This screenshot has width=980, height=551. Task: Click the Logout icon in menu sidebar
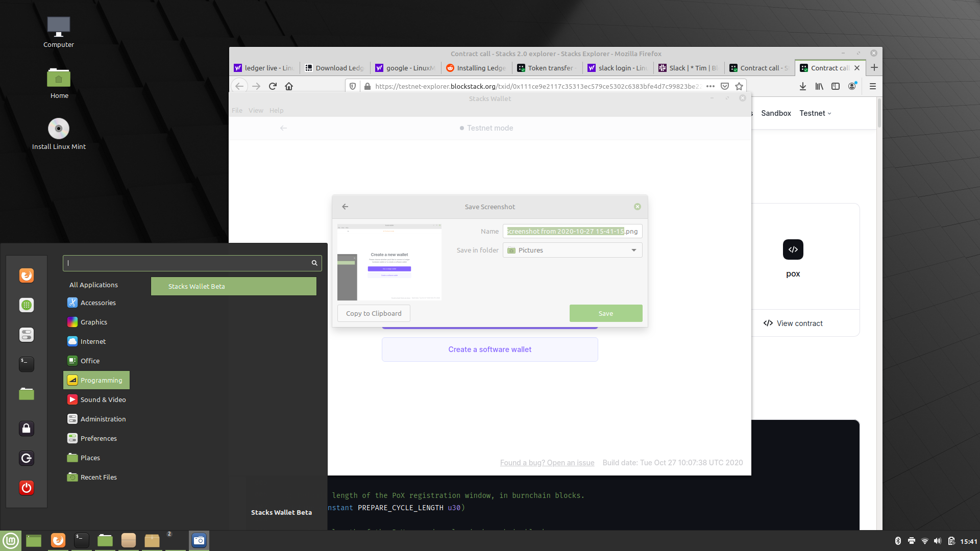click(x=27, y=458)
